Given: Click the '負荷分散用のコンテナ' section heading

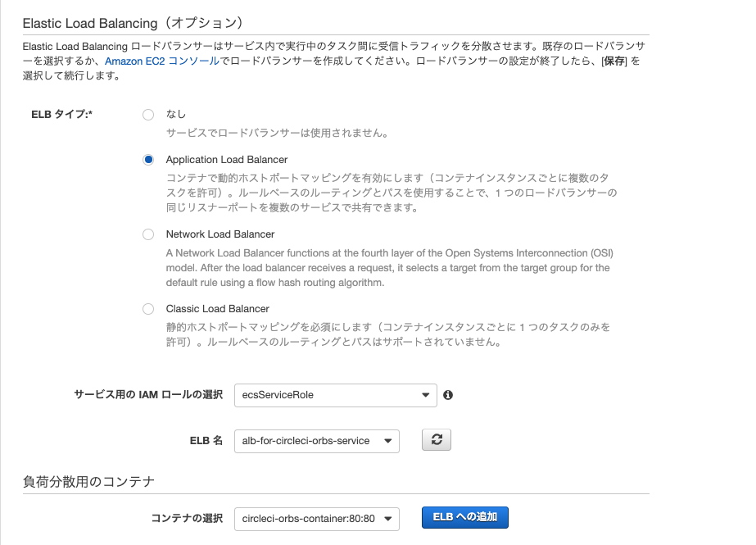Looking at the screenshot, I should point(88,482).
